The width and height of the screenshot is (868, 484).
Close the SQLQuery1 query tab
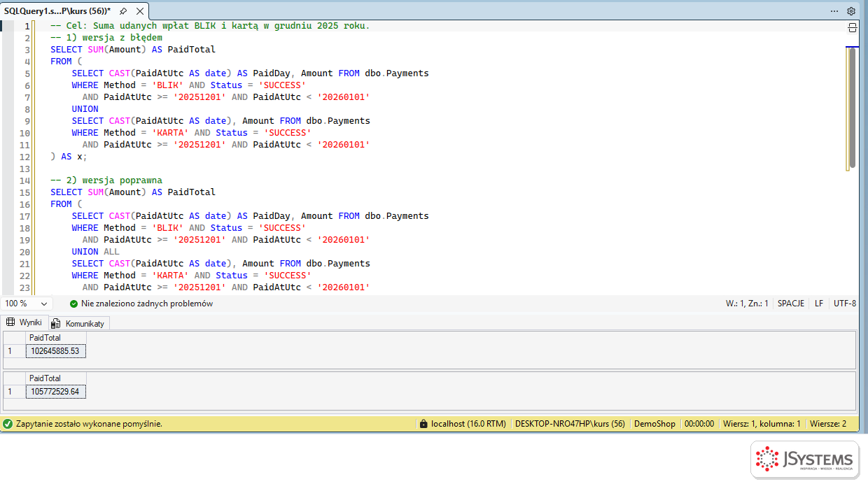click(x=139, y=11)
